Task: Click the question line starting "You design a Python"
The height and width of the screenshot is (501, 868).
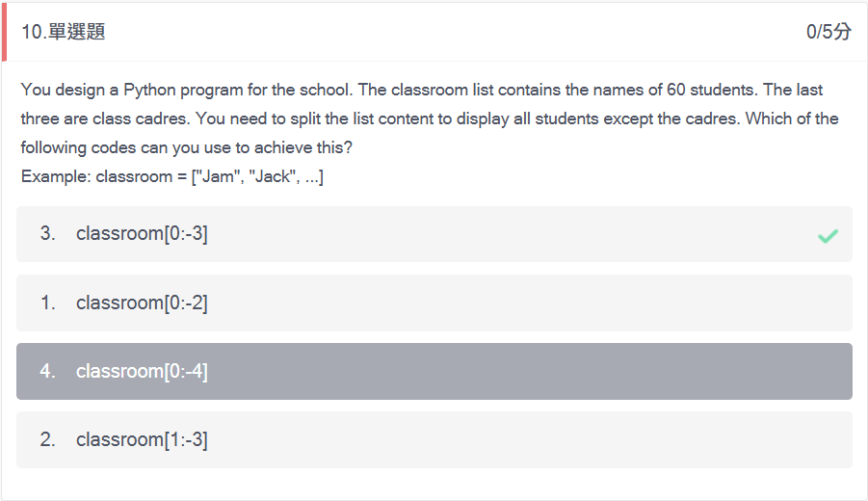Action: [x=422, y=90]
